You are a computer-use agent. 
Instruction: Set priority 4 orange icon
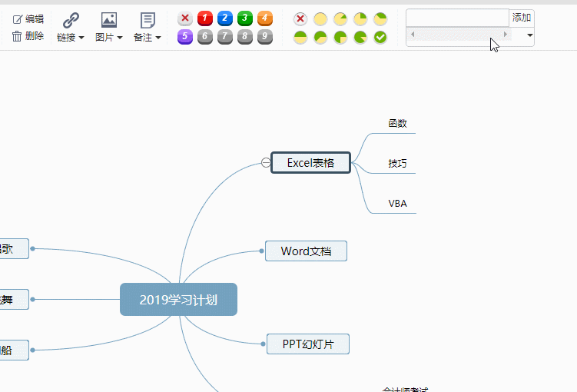(264, 18)
